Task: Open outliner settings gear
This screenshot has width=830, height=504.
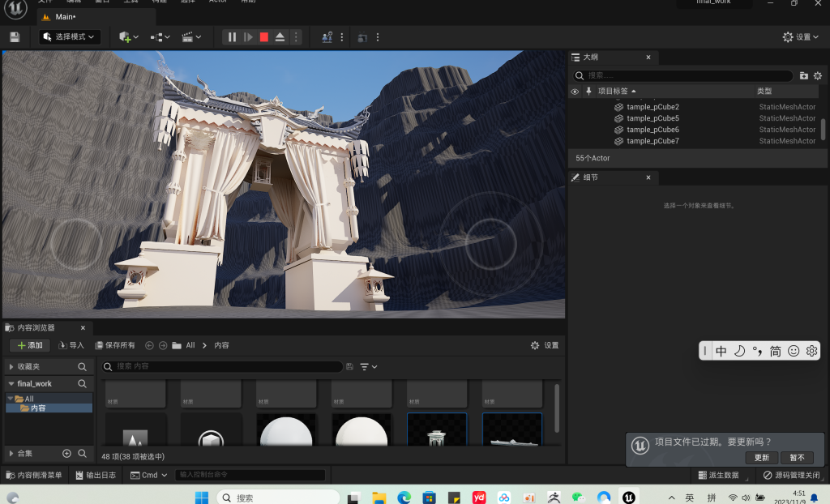Action: click(818, 75)
